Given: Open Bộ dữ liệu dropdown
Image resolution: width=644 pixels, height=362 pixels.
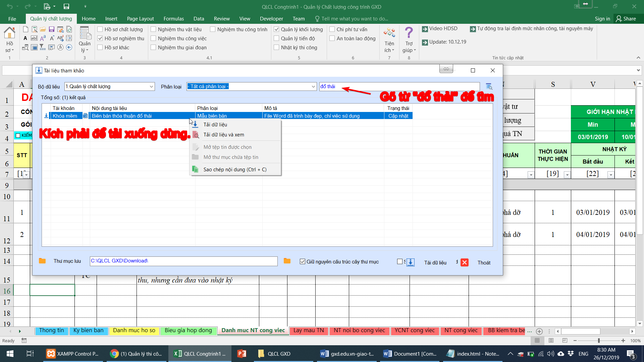Looking at the screenshot, I should (x=151, y=86).
